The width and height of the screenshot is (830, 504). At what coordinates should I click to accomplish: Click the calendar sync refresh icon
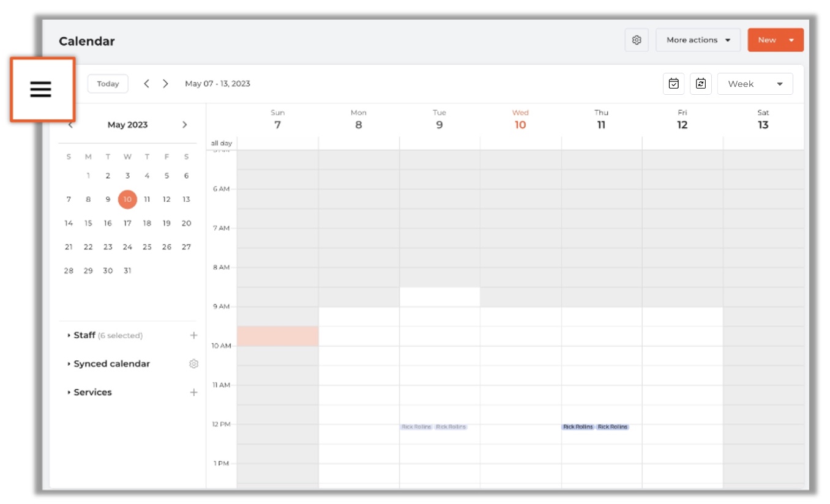[x=700, y=84]
